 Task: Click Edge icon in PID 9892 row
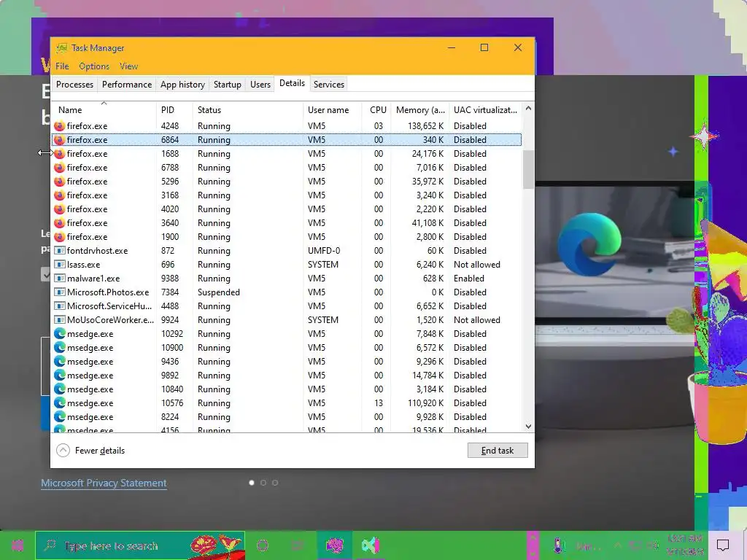point(60,376)
